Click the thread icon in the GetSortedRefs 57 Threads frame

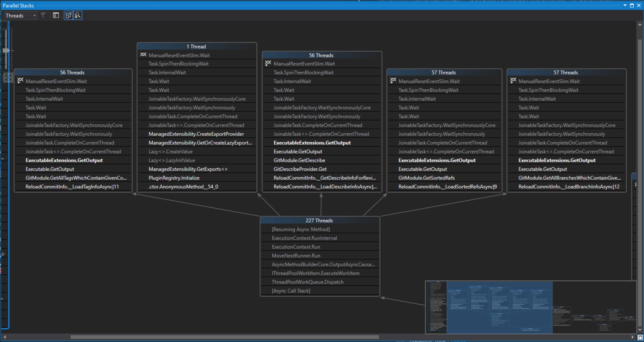coord(393,81)
